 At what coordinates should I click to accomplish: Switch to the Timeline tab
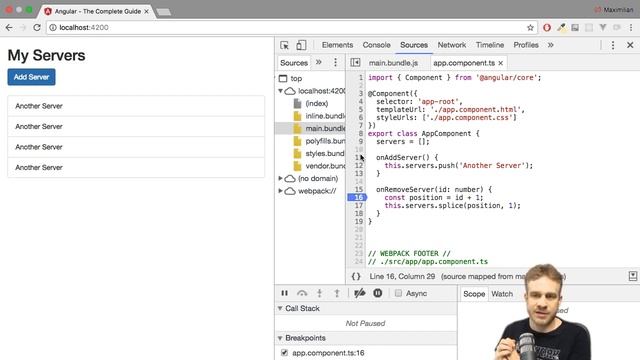pyautogui.click(x=490, y=45)
